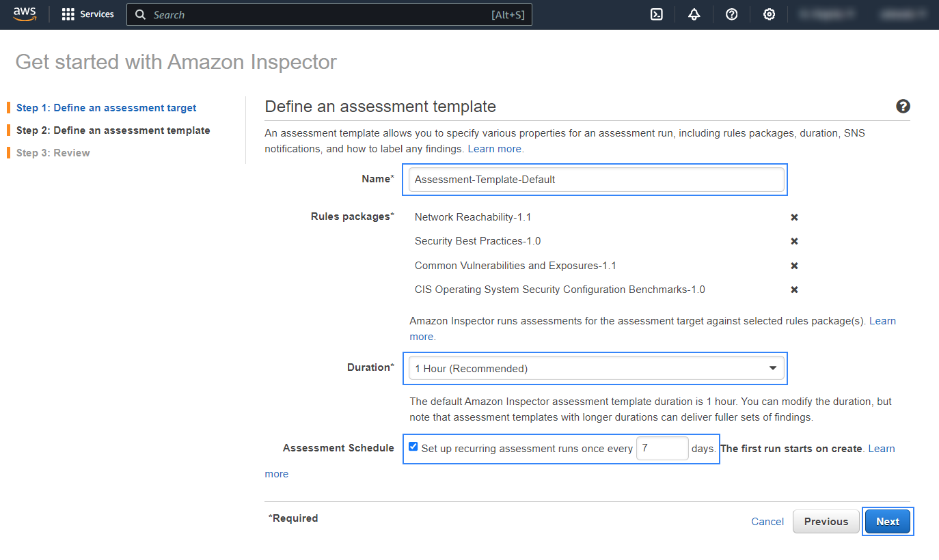Click the Previous button
The width and height of the screenshot is (939, 560).
826,522
